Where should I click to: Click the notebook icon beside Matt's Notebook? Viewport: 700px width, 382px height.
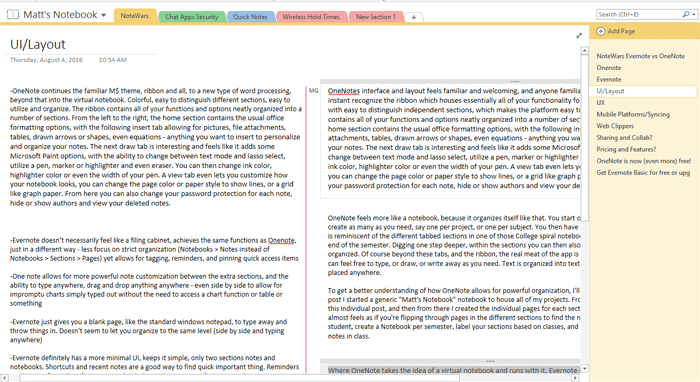[13, 15]
